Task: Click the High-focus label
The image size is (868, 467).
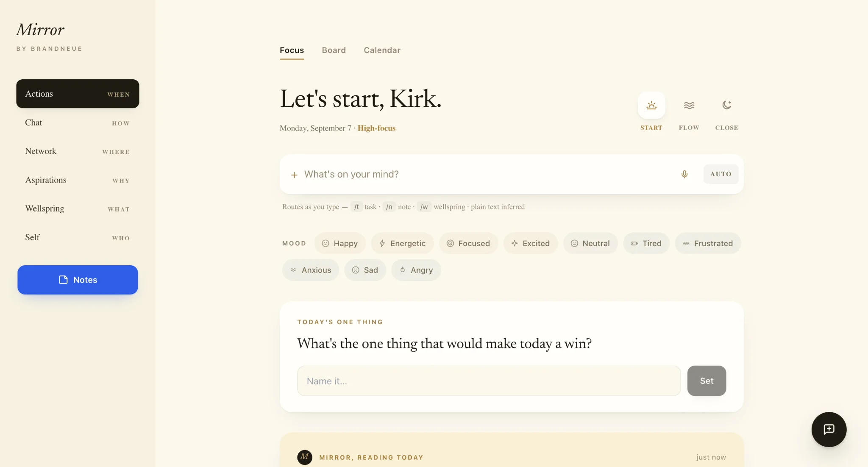Action: tap(376, 128)
